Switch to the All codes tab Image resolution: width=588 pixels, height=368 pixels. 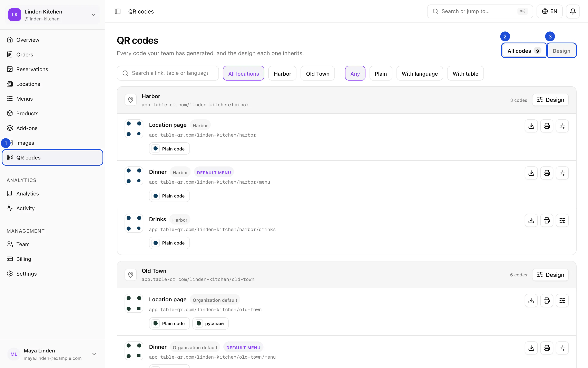click(524, 51)
